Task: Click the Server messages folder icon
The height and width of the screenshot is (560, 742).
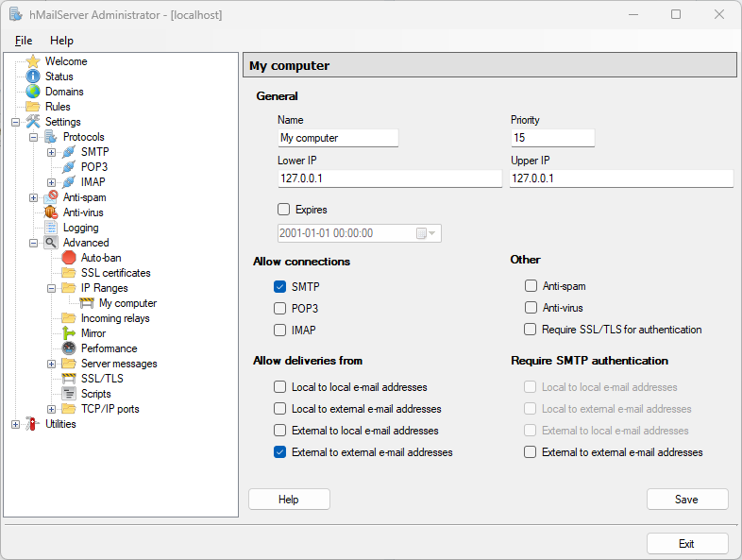Action: coord(69,364)
